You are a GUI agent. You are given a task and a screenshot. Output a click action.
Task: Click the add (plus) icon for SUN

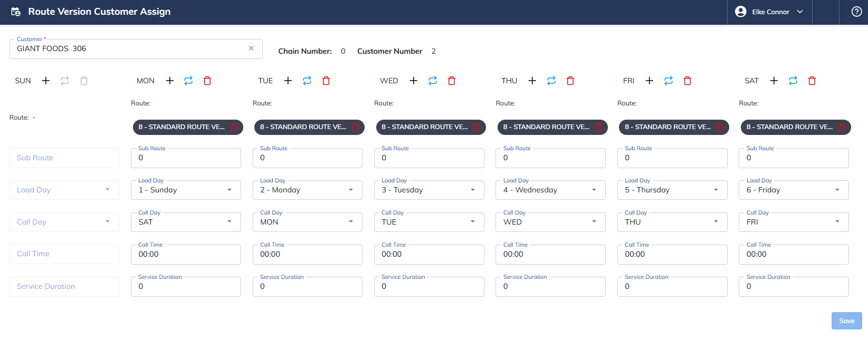pyautogui.click(x=46, y=81)
